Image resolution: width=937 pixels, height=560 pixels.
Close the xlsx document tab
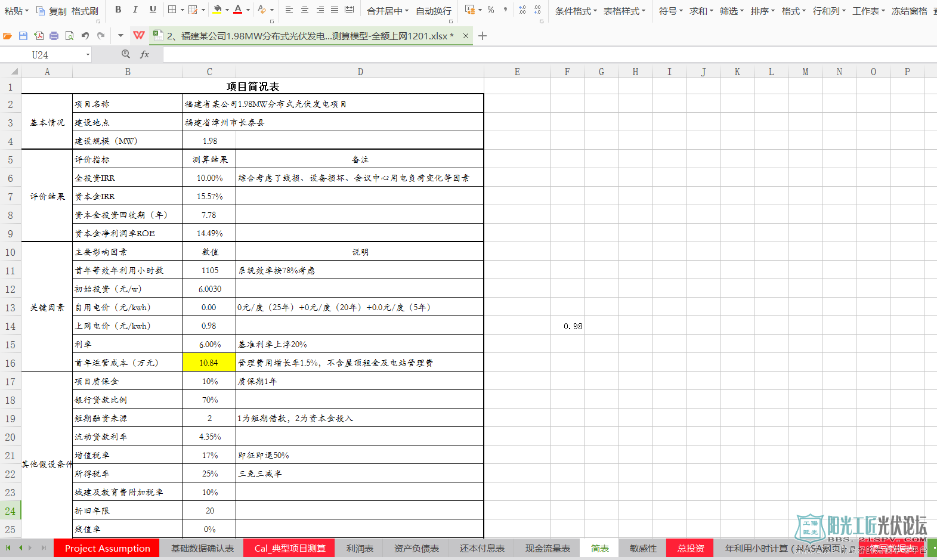click(x=465, y=36)
